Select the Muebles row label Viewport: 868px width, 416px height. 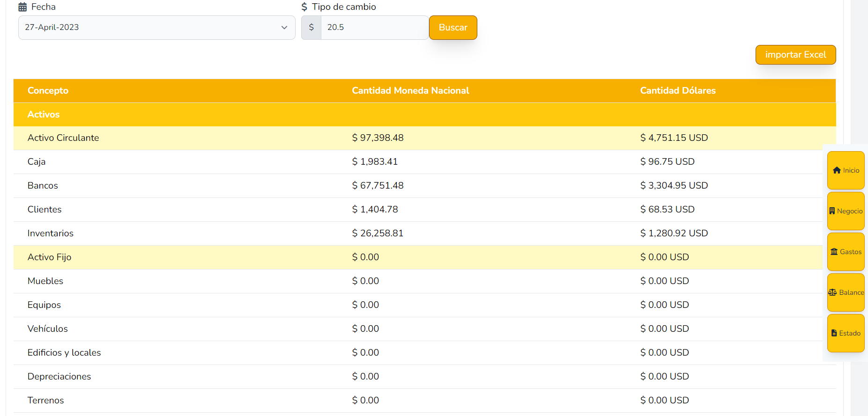45,281
